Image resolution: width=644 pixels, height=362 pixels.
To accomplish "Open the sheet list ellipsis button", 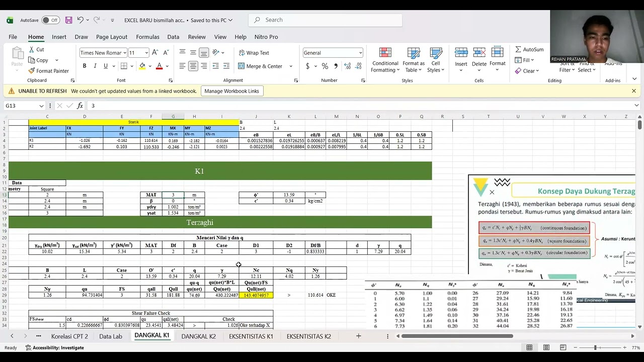I will pos(38,336).
